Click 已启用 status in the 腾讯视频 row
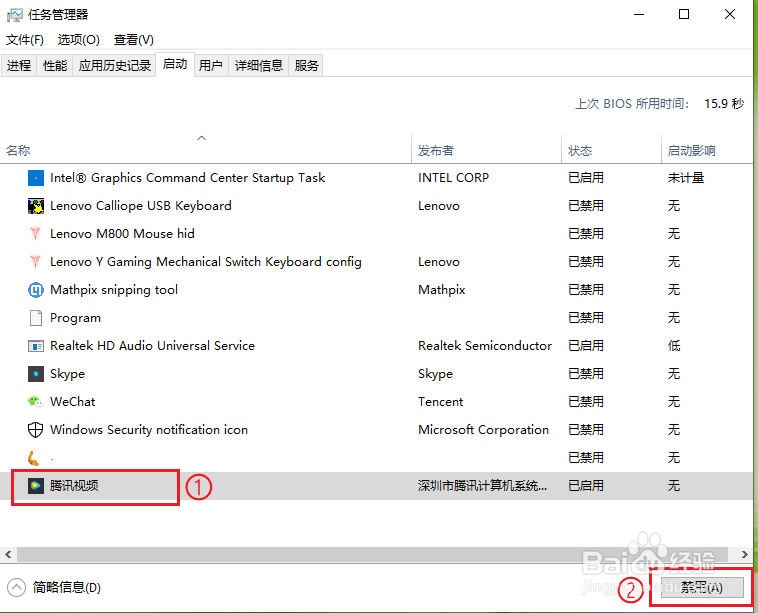 tap(586, 486)
